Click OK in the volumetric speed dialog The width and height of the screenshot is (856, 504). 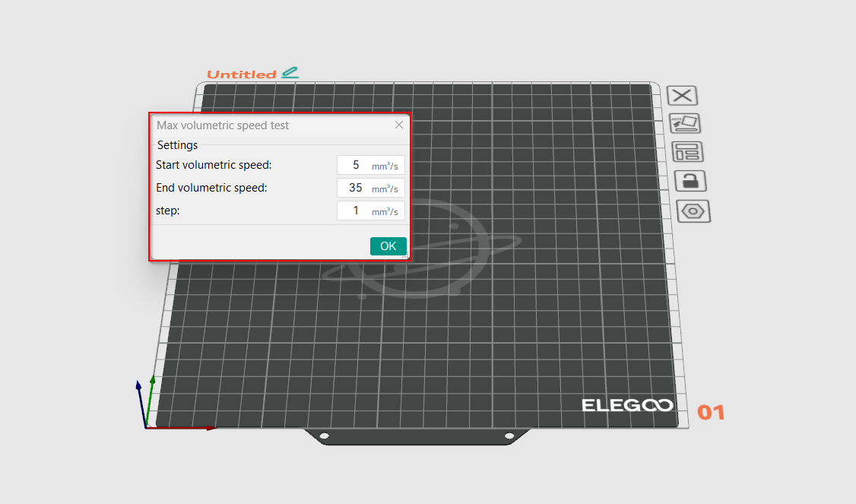click(x=388, y=246)
